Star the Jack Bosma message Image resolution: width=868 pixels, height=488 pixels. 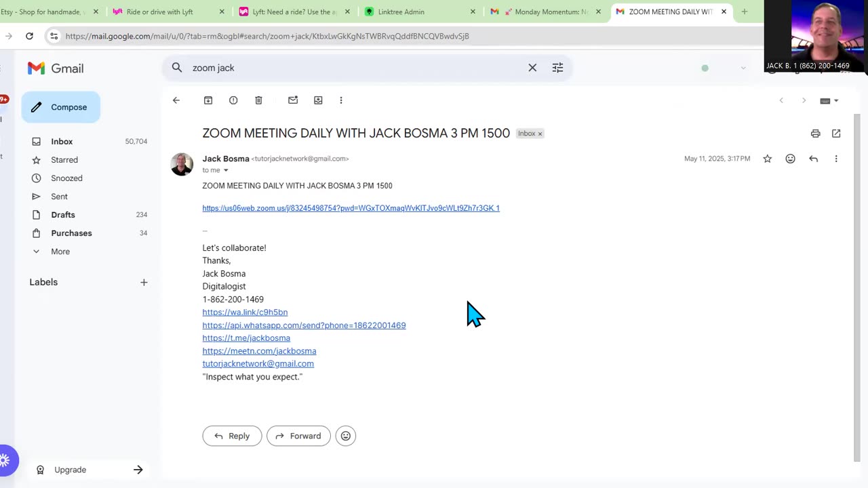tap(768, 159)
